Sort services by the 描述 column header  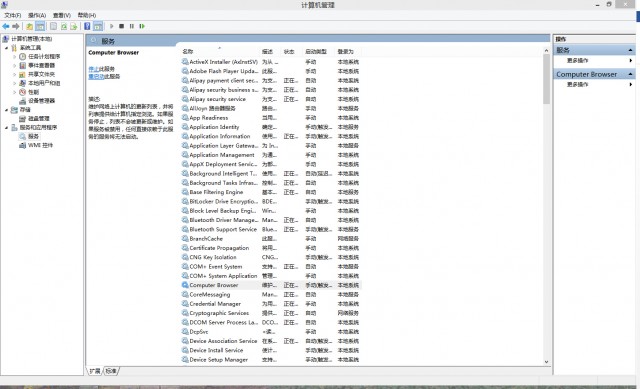coord(270,51)
